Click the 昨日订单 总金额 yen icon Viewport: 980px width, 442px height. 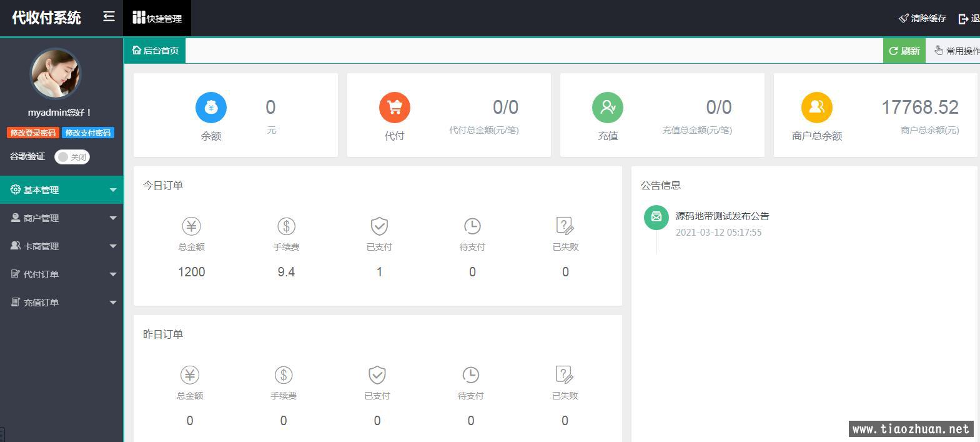coord(190,374)
